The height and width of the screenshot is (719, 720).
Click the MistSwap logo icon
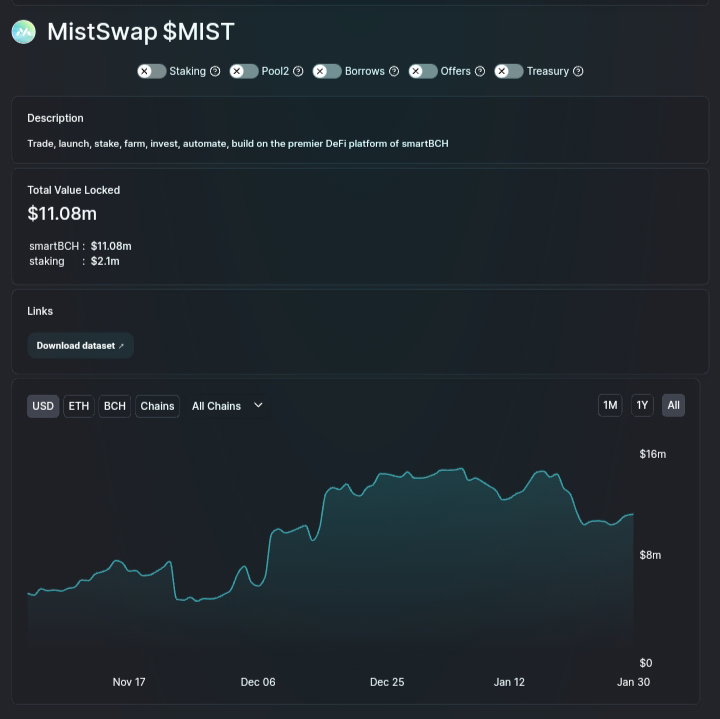coord(23,32)
